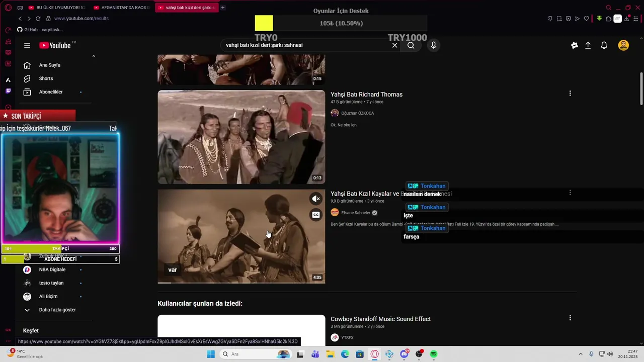The image size is (644, 362).
Task: Open Abonelikler in the sidebar
Action: tap(50, 92)
